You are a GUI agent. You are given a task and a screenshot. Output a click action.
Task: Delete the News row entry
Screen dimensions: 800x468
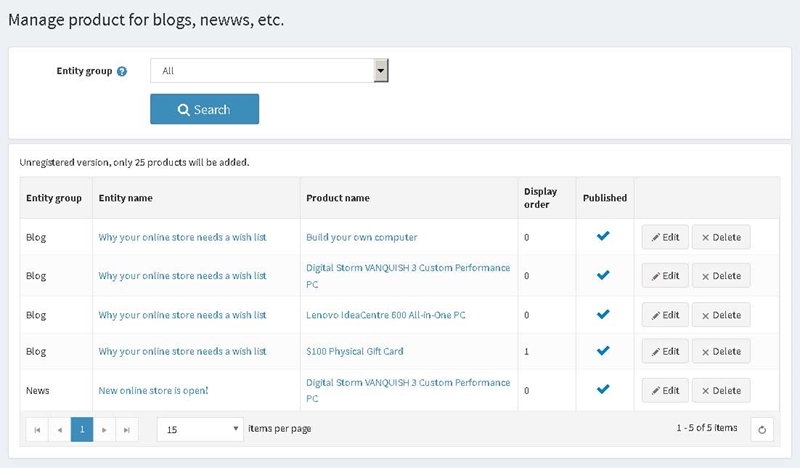point(721,390)
